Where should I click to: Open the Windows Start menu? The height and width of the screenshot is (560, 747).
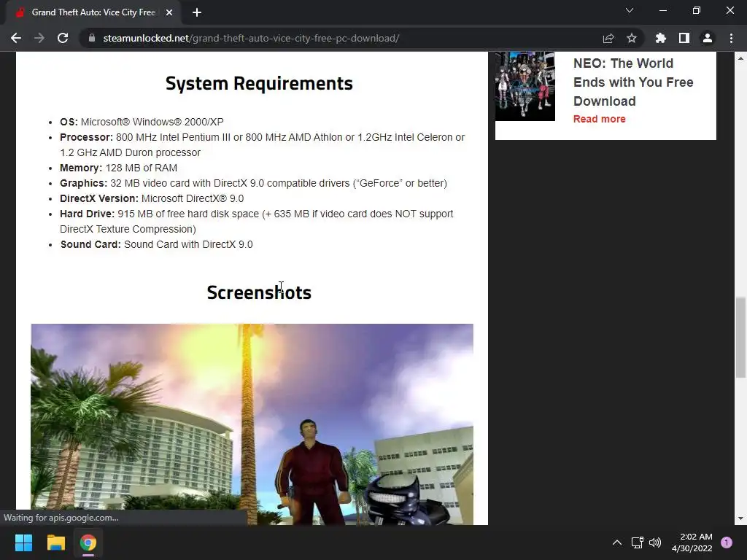[23, 542]
